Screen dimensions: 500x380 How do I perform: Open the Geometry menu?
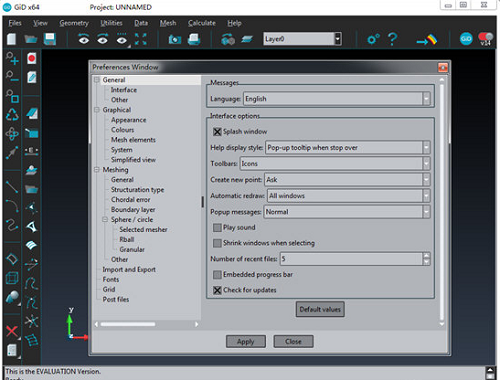[74, 23]
